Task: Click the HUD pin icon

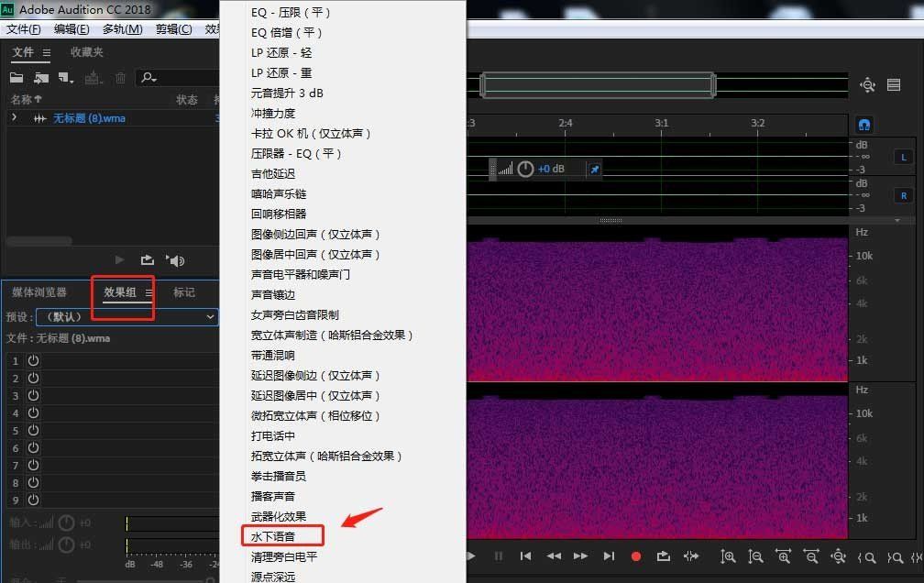Action: pos(595,170)
